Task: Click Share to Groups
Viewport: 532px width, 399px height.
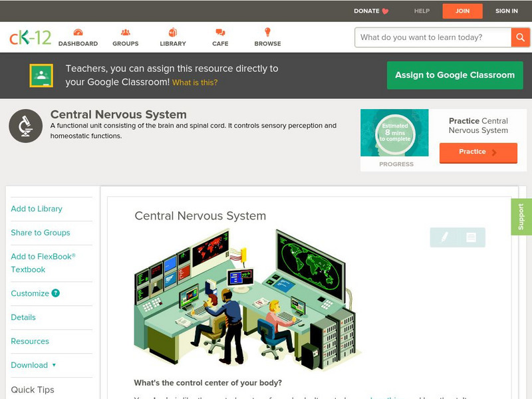Action: [41, 232]
